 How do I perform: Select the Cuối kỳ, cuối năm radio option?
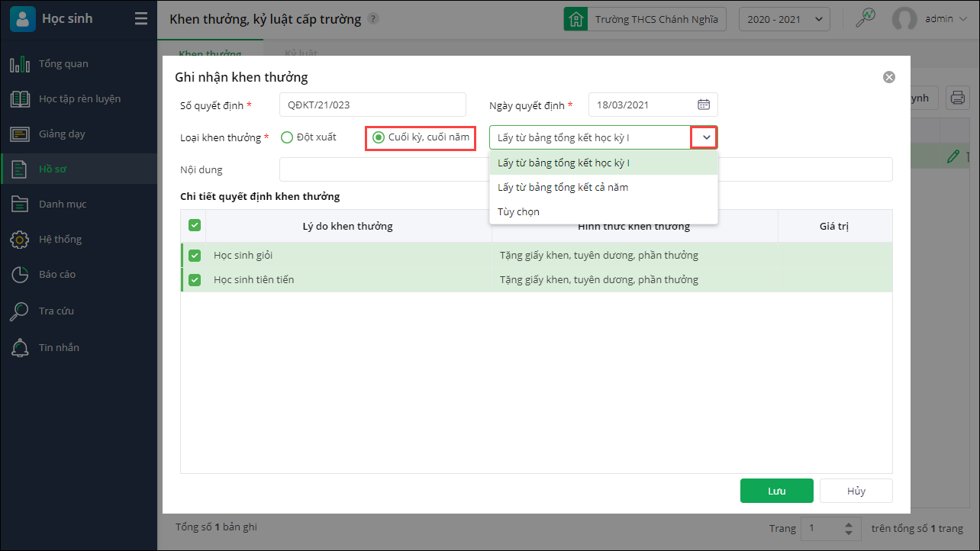coord(379,137)
